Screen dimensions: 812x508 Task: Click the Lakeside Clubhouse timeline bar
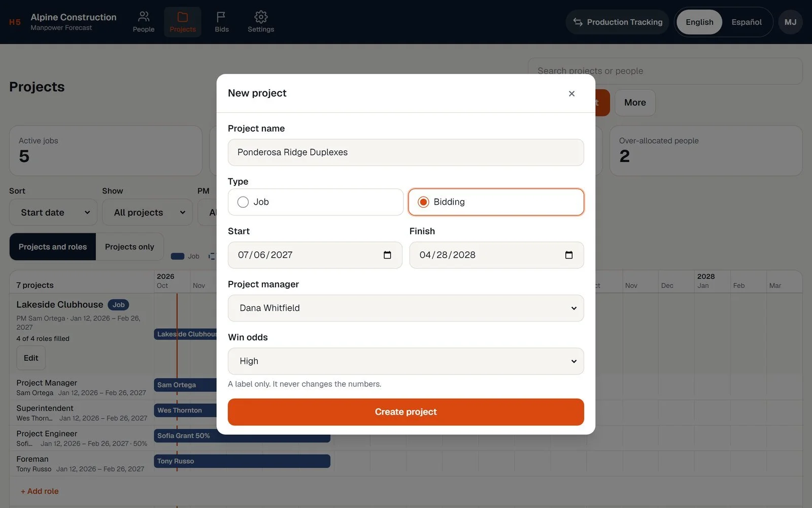point(185,334)
